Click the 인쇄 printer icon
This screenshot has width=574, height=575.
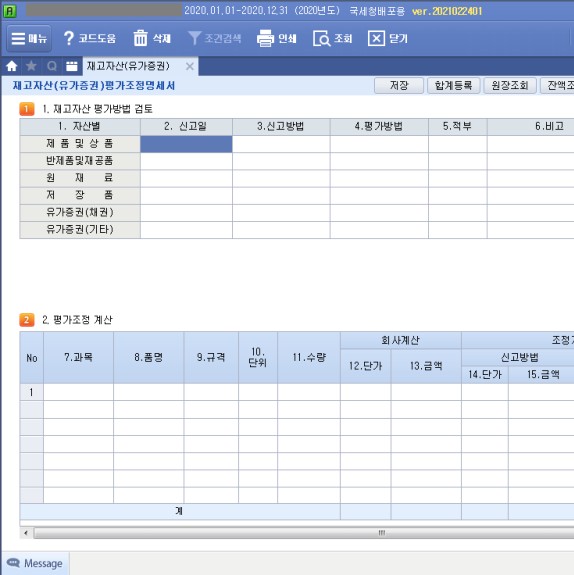click(265, 38)
